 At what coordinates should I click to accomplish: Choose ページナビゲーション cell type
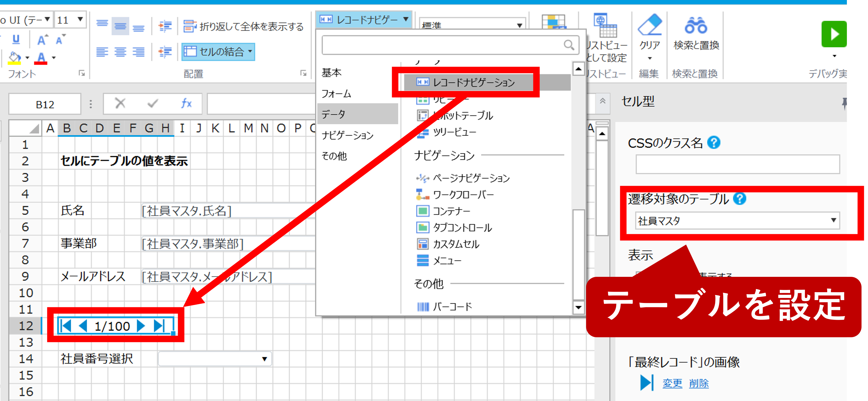[471, 178]
